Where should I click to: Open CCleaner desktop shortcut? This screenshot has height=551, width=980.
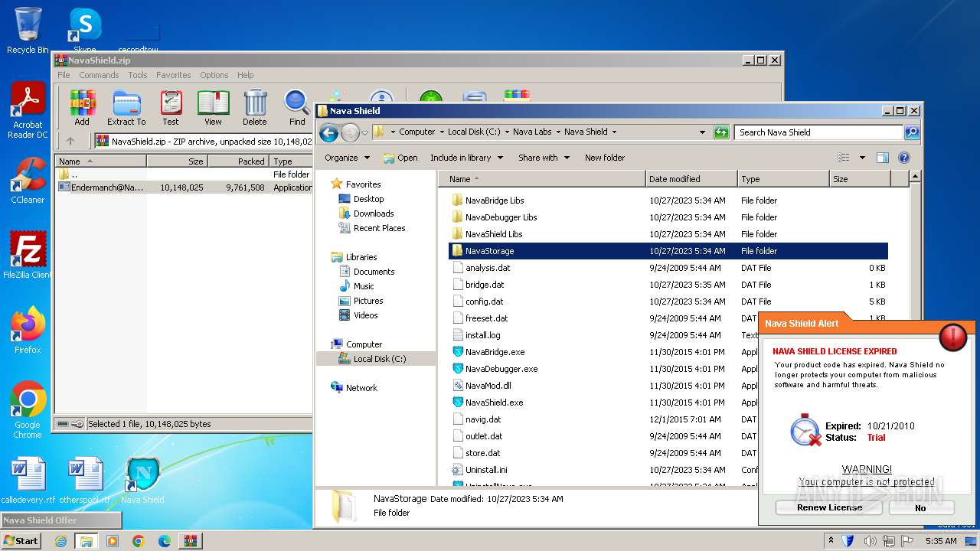click(x=28, y=181)
